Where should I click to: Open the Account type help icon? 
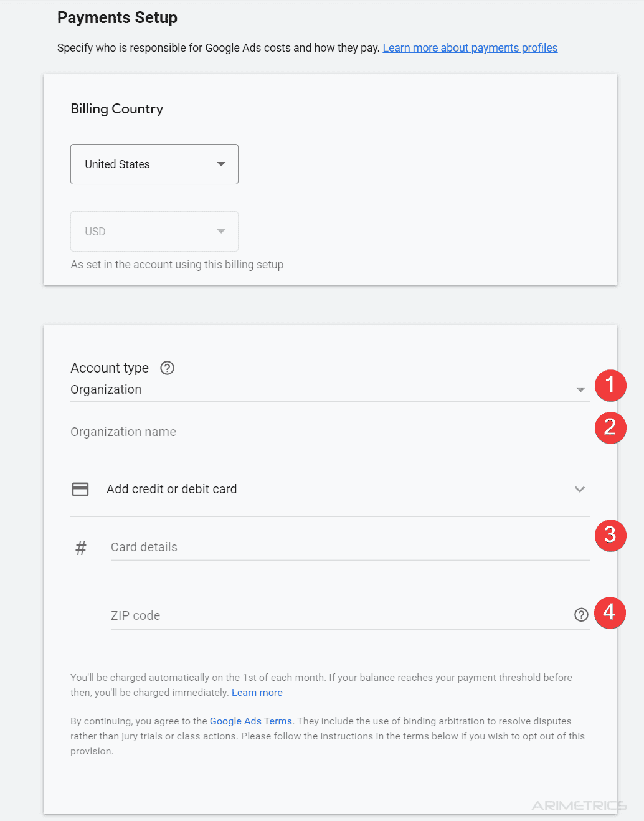click(x=167, y=368)
